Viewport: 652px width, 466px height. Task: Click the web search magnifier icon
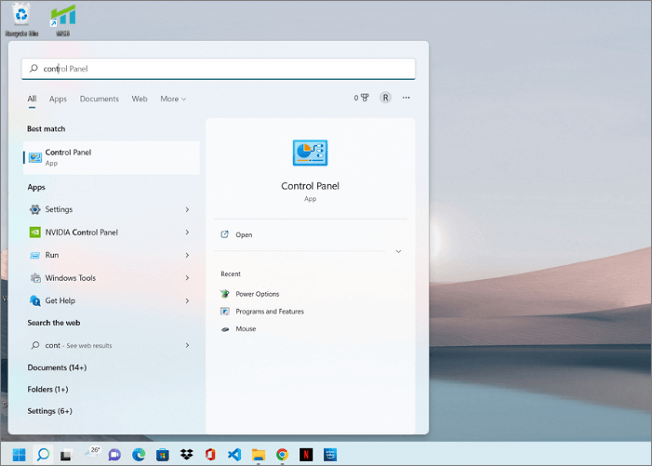point(35,345)
